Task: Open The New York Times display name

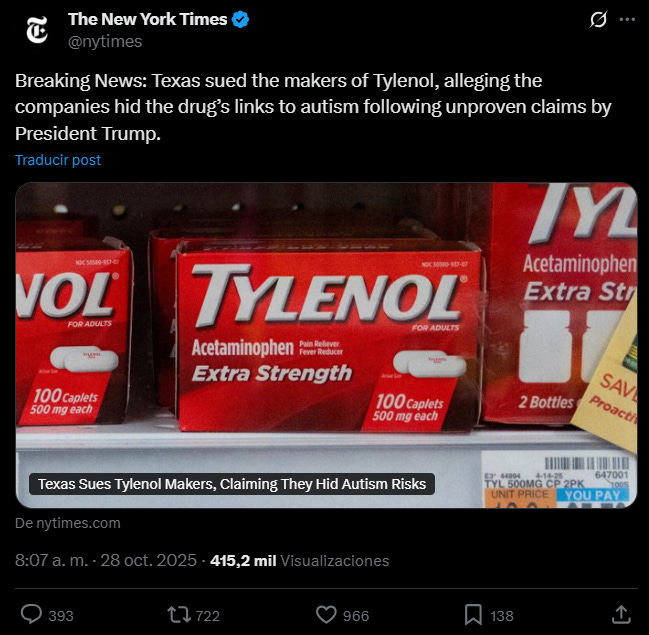Action: pos(148,19)
